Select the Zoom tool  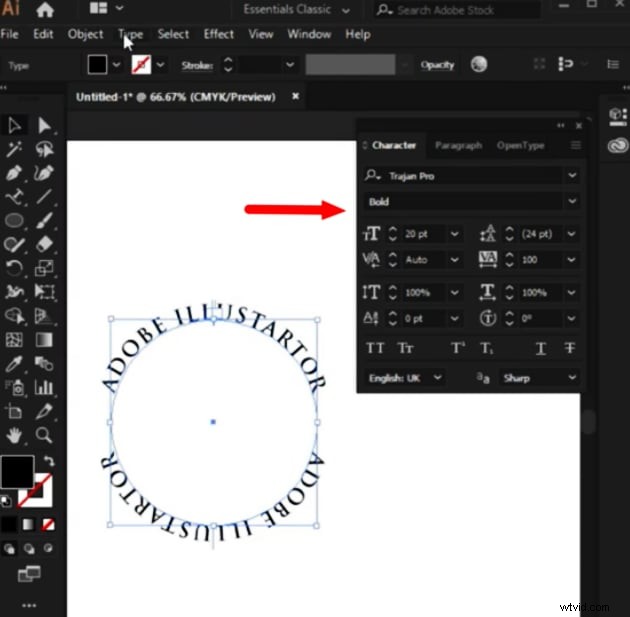tap(43, 435)
